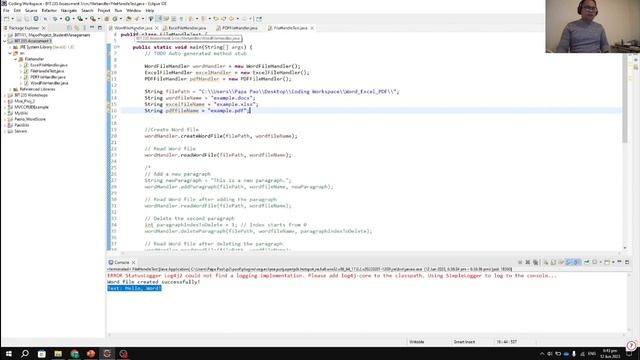640x360 pixels.
Task: Open the Debug dropdown arrow
Action: (x=60, y=19)
